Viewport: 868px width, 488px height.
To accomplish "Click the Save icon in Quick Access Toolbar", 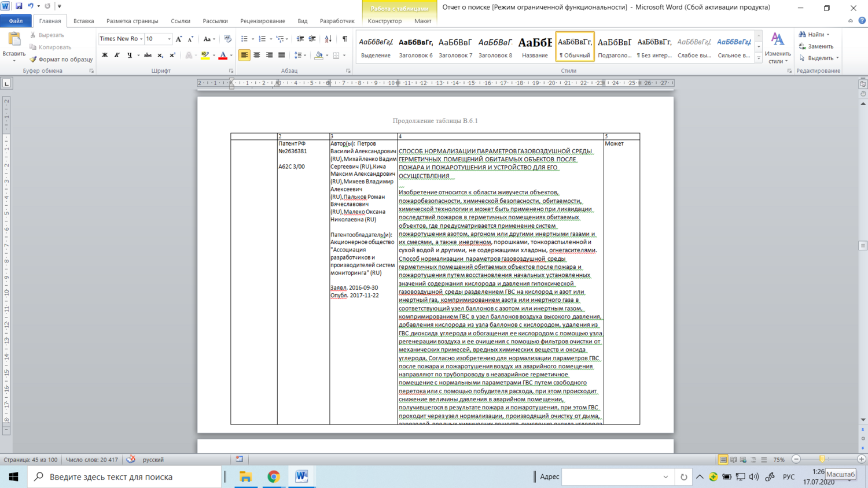I will tap(19, 6).
